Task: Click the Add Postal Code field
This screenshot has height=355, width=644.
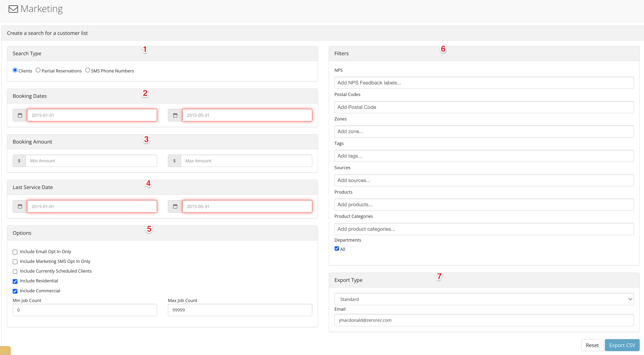Action: [x=484, y=107]
